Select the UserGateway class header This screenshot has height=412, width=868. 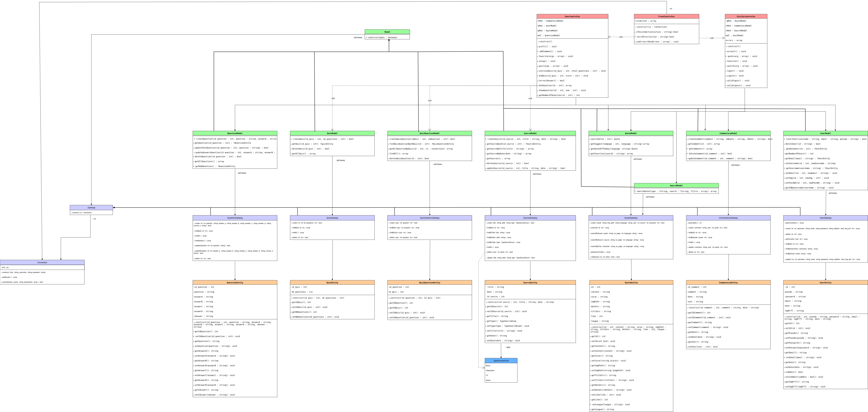[825, 218]
